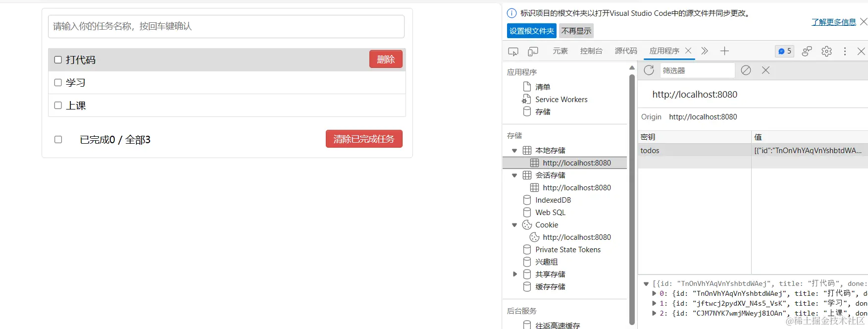Select the 应用程序 tab
Image resolution: width=868 pixels, height=329 pixels.
(664, 51)
